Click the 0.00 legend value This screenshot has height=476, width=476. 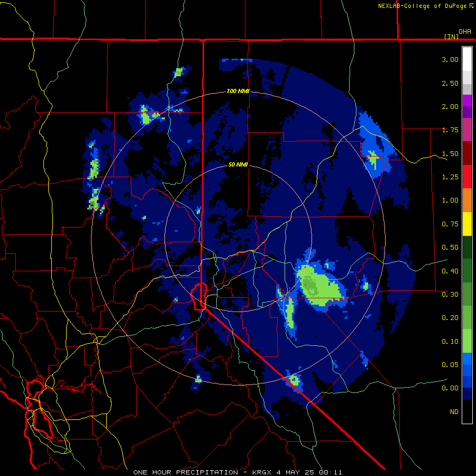450,388
